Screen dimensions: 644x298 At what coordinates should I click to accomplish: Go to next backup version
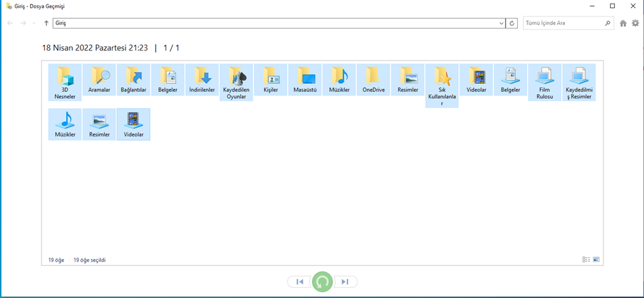coord(345,282)
